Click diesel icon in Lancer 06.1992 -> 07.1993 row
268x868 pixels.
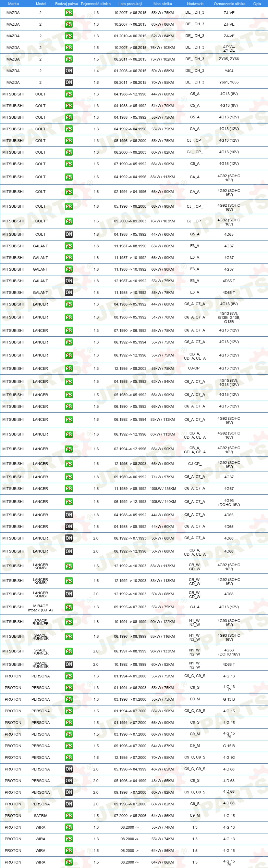click(x=69, y=538)
